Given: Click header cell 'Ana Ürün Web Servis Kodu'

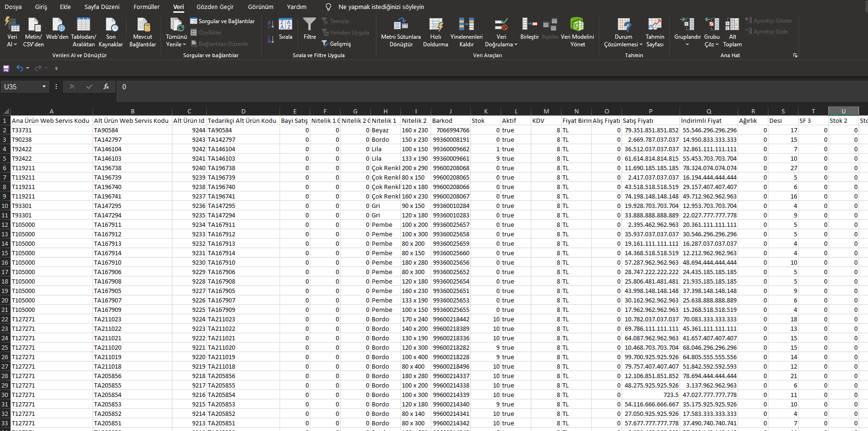Looking at the screenshot, I should coord(51,121).
